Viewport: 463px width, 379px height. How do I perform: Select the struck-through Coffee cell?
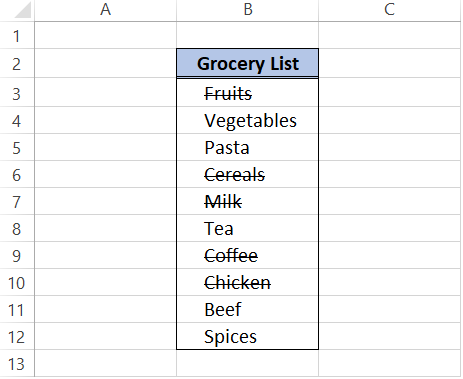[x=247, y=255]
